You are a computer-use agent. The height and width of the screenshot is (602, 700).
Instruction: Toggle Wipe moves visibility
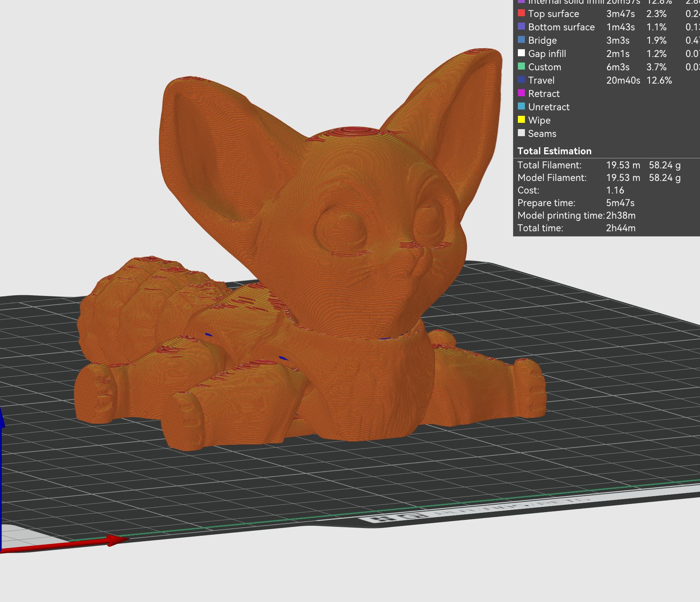[x=539, y=120]
